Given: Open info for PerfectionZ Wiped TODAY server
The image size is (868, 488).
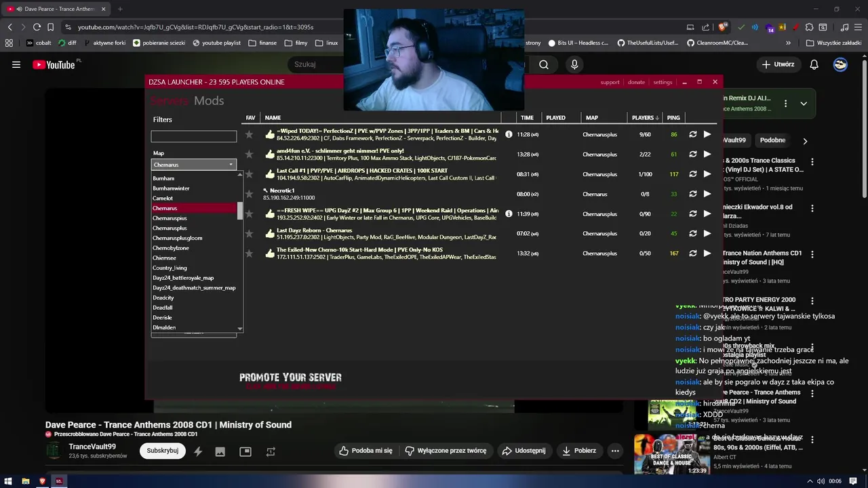Looking at the screenshot, I should point(509,134).
